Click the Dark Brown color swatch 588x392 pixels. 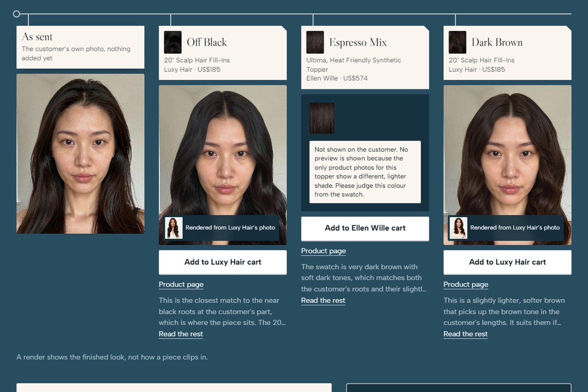pos(457,42)
